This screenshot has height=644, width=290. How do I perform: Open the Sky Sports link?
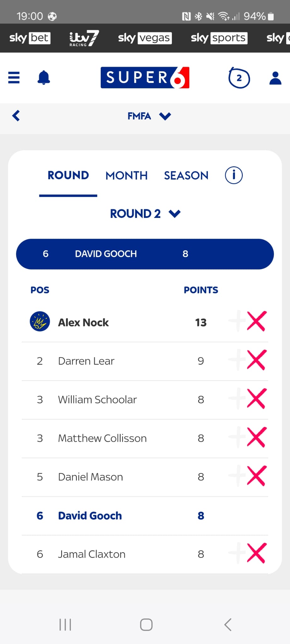pos(219,38)
